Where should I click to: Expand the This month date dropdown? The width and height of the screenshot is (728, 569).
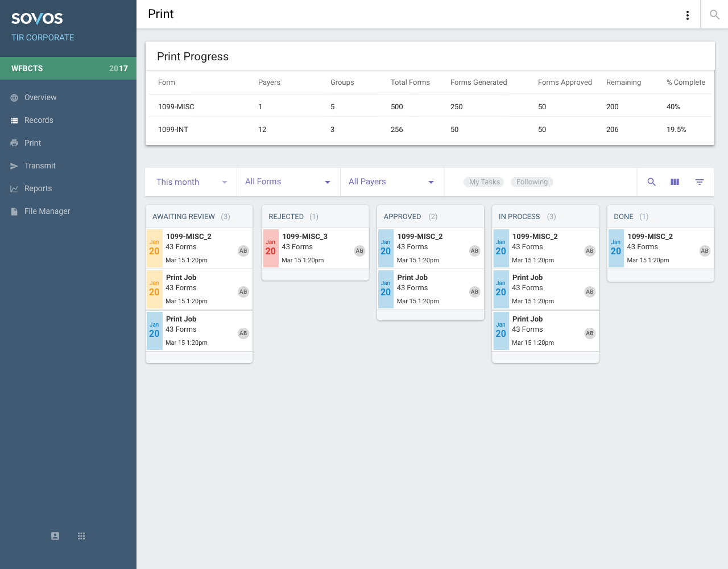click(191, 182)
